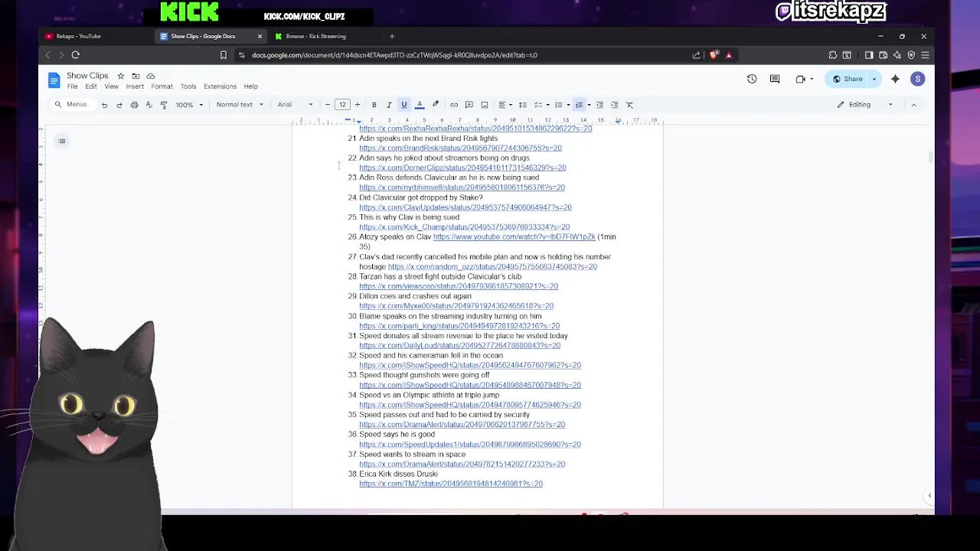
Task: Open the Extensions menu
Action: 220,86
